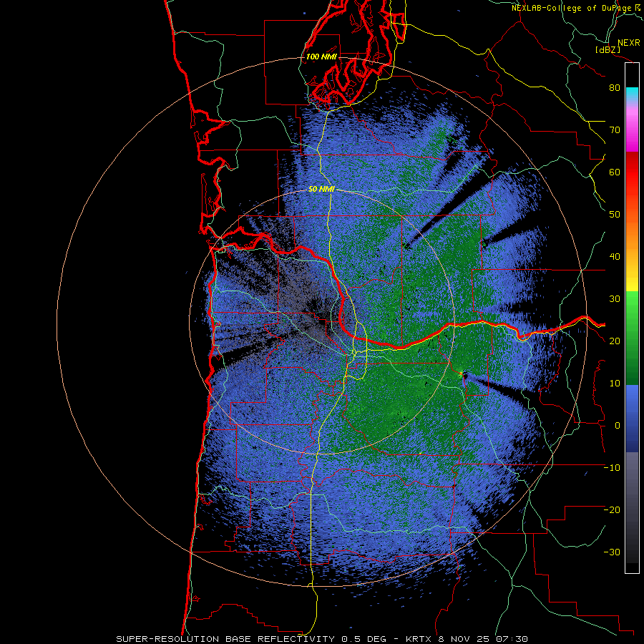Click the NEXLAB-College of DuPage credit text
The height and width of the screenshot is (644, 644).
[571, 8]
